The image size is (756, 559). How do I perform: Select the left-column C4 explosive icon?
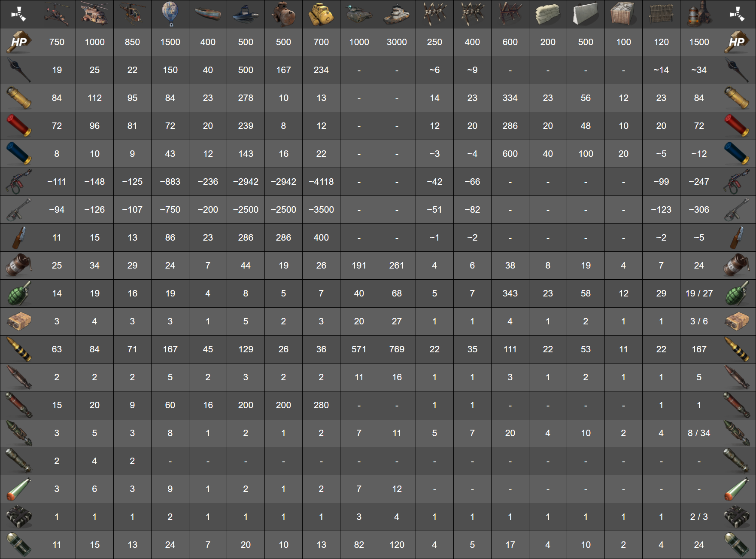point(18,517)
